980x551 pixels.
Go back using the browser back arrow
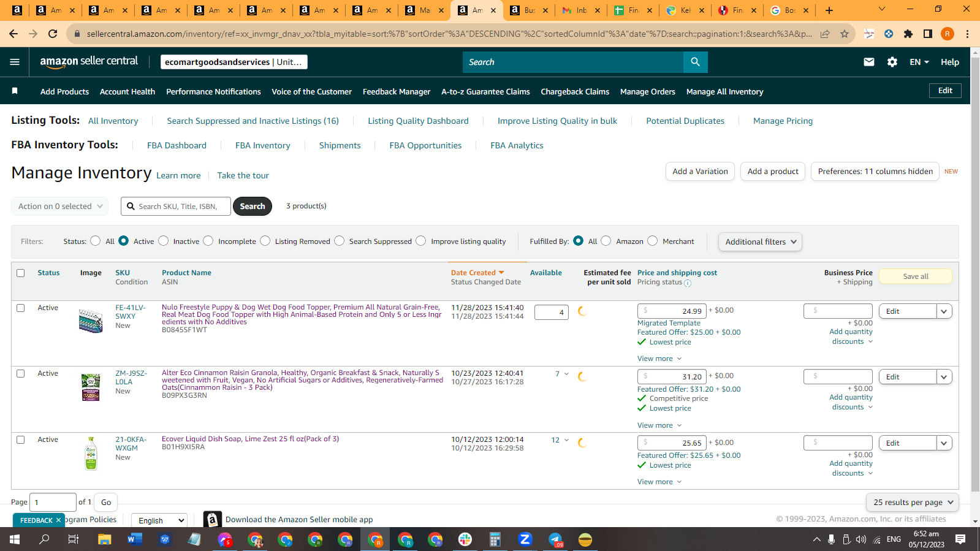click(x=13, y=34)
